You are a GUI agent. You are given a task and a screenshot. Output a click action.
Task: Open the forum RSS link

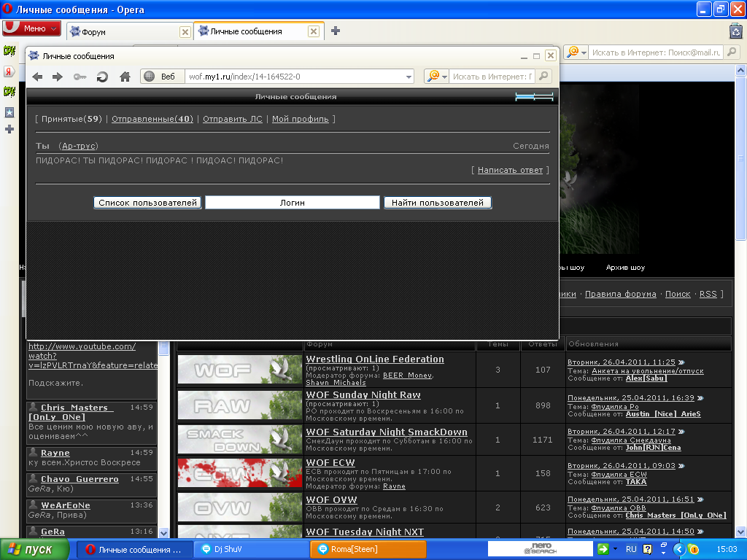coord(708,295)
